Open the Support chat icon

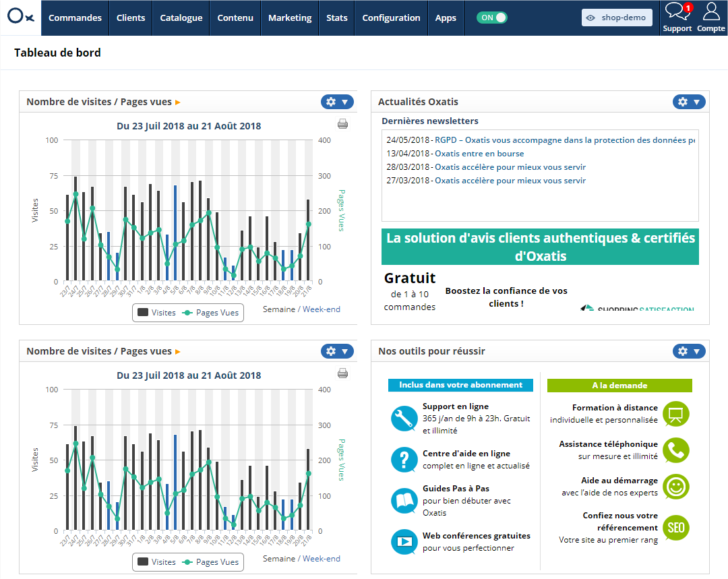pos(677,11)
